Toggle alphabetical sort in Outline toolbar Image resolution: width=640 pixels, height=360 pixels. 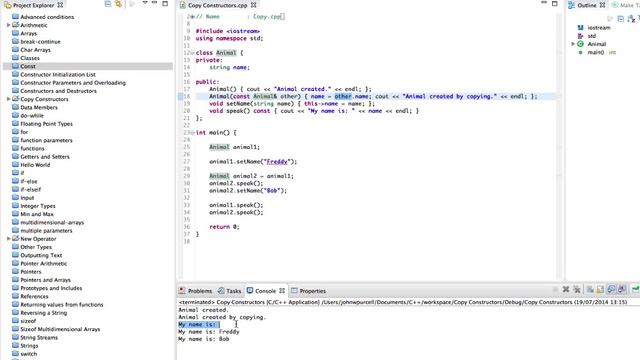[x=631, y=19]
